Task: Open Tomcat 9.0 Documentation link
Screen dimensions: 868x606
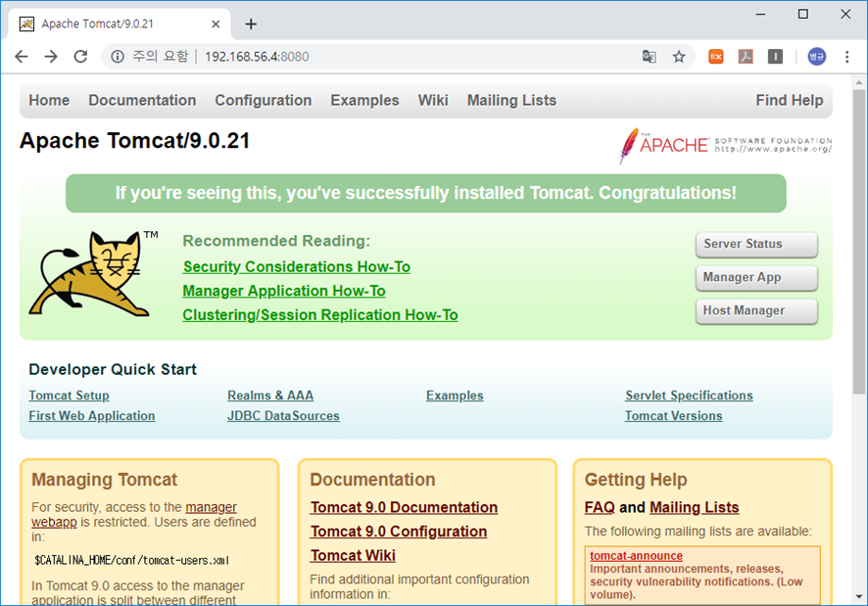Action: [404, 507]
